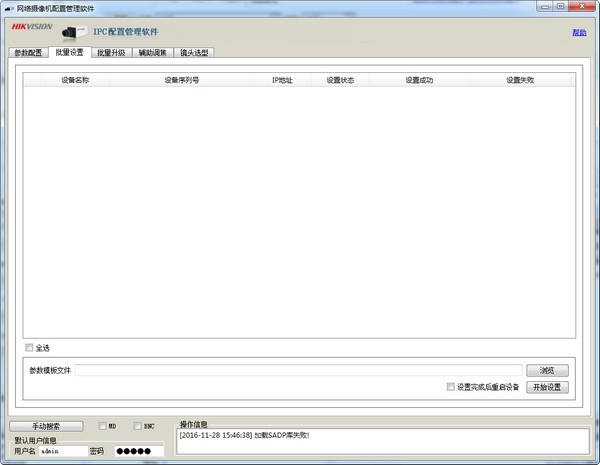This screenshot has width=600, height=465.
Task: Click the camera icon beside IPC配置管理软件
Action: point(74,33)
